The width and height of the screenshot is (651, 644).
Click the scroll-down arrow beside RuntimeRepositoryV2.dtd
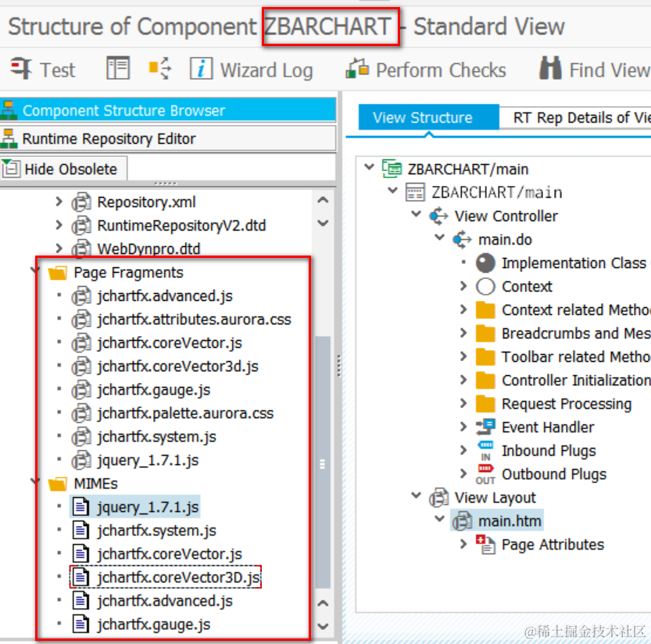click(x=323, y=223)
